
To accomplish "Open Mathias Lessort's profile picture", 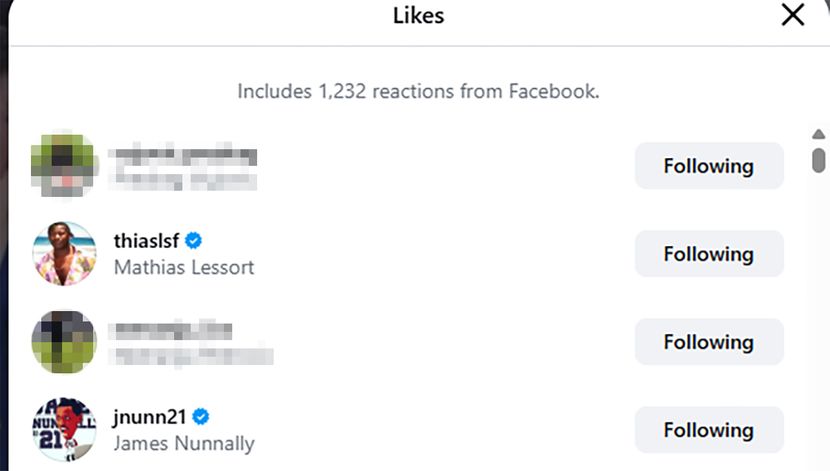I will [x=64, y=254].
